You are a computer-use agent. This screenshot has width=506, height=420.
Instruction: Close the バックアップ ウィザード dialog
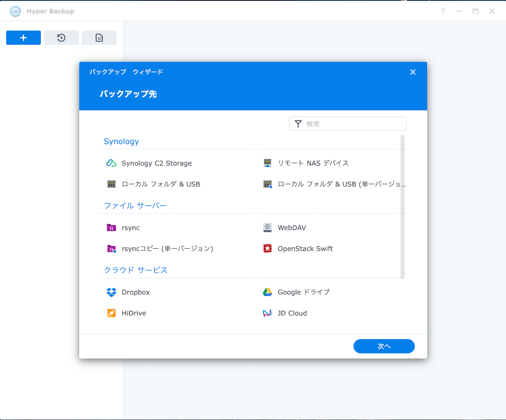tap(413, 72)
